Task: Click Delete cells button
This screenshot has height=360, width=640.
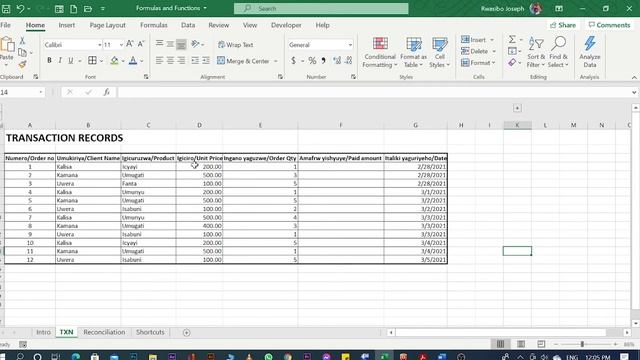Action: (475, 51)
